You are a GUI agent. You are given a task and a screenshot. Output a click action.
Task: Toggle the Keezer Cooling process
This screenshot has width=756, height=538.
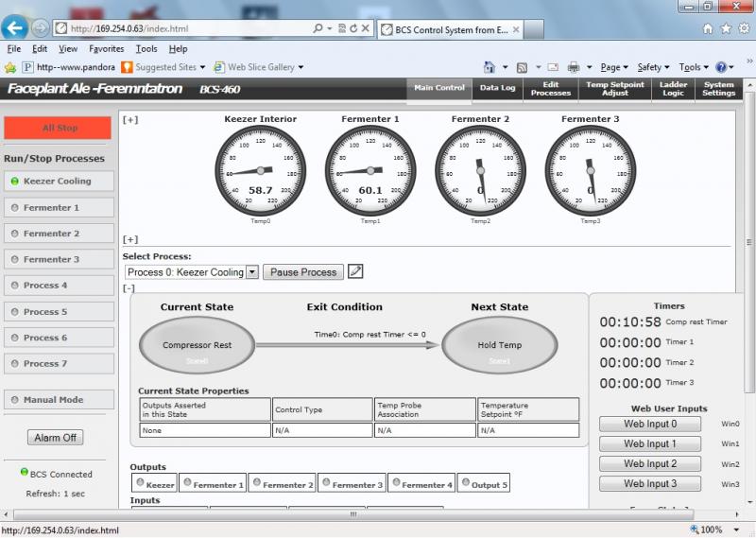tap(59, 181)
